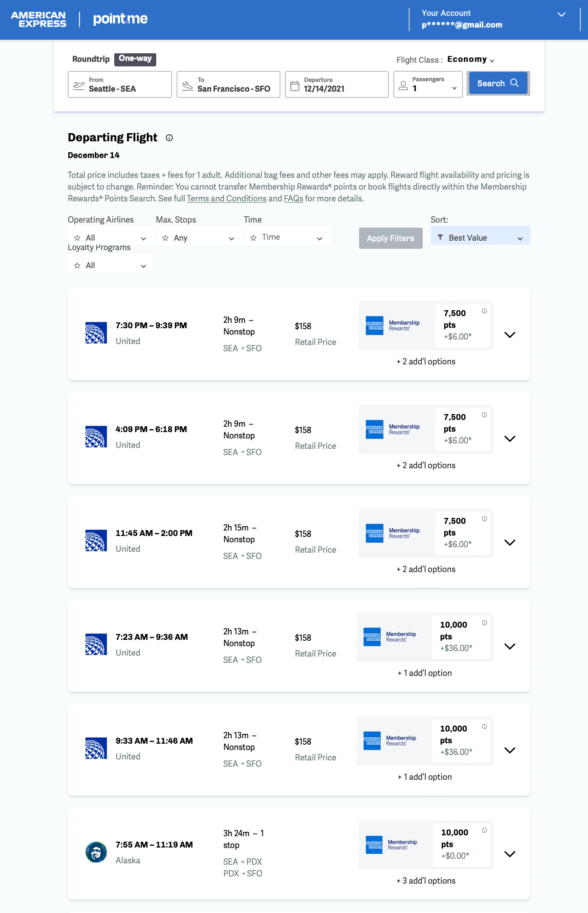588x913 pixels.
Task: Click Amex Membership Rewards logo on 11:45 AM flight
Action: point(392,533)
